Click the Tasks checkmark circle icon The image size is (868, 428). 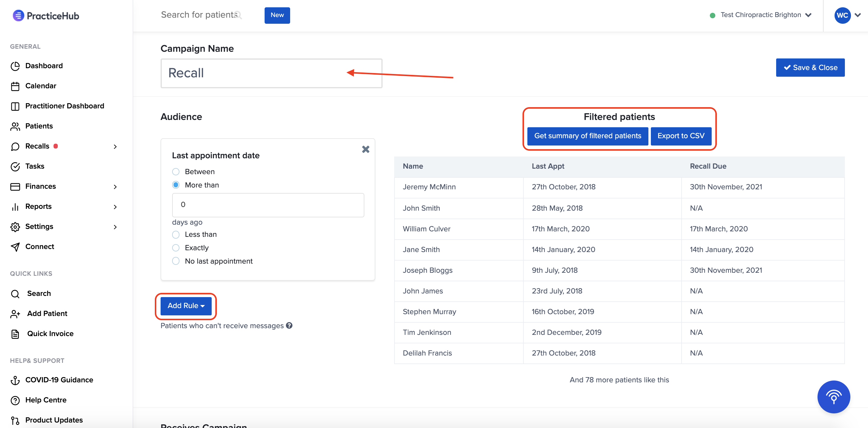point(15,167)
